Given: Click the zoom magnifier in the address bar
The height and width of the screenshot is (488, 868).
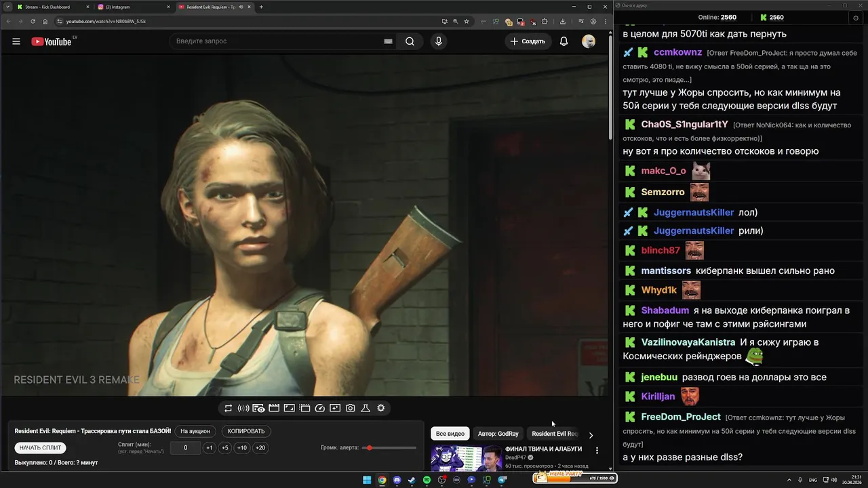Looking at the screenshot, I should pos(455,21).
